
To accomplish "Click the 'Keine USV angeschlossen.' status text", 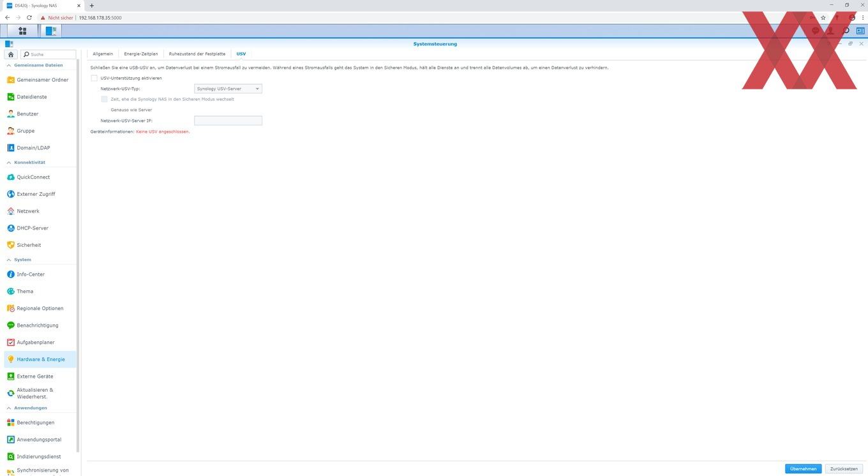I will pos(163,131).
